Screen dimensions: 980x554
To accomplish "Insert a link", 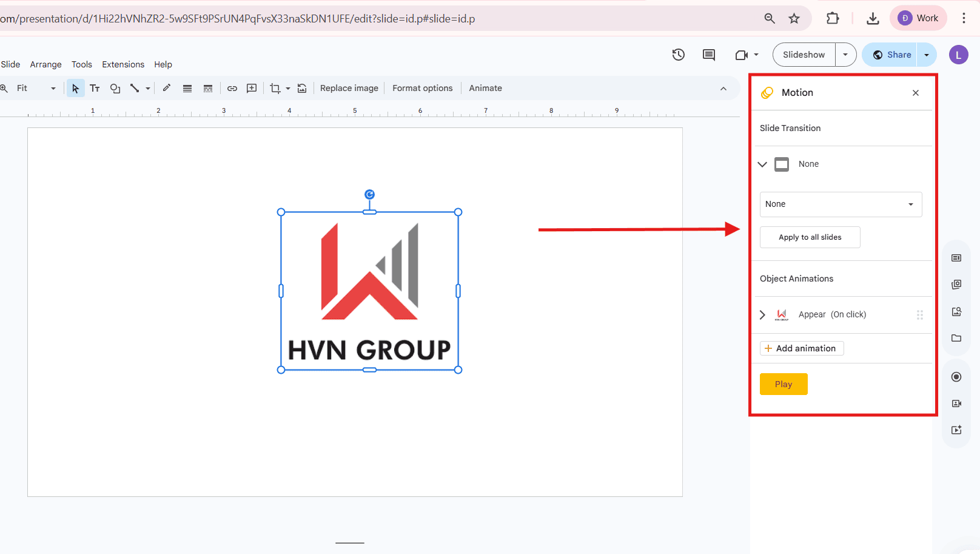I will 232,88.
